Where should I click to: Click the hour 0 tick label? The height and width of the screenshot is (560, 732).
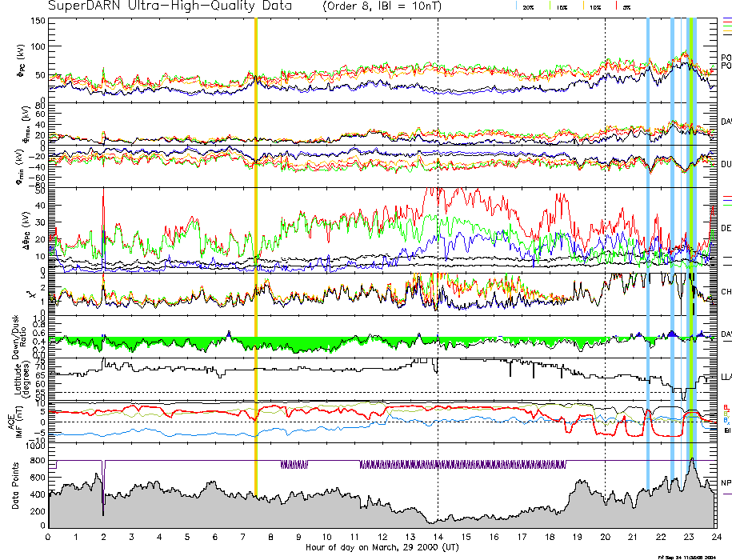[x=49, y=537]
